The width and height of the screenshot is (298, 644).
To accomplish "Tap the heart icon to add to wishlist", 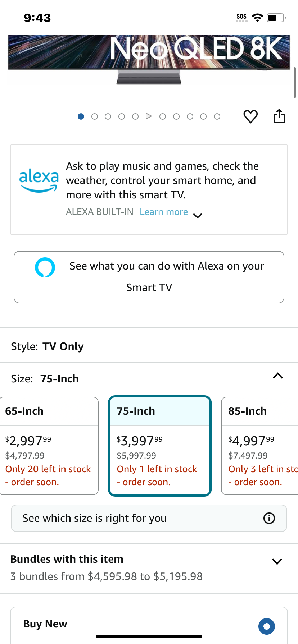I will click(x=250, y=117).
